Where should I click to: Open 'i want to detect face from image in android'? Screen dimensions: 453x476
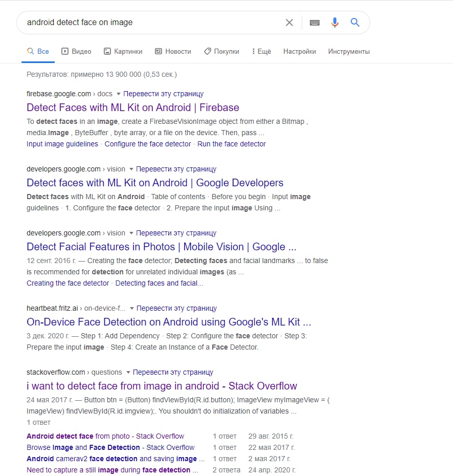[x=162, y=386]
